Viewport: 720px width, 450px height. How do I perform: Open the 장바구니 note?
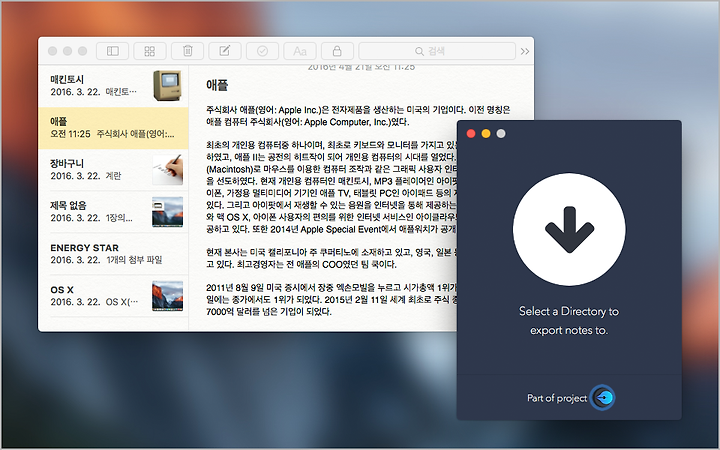(x=113, y=170)
